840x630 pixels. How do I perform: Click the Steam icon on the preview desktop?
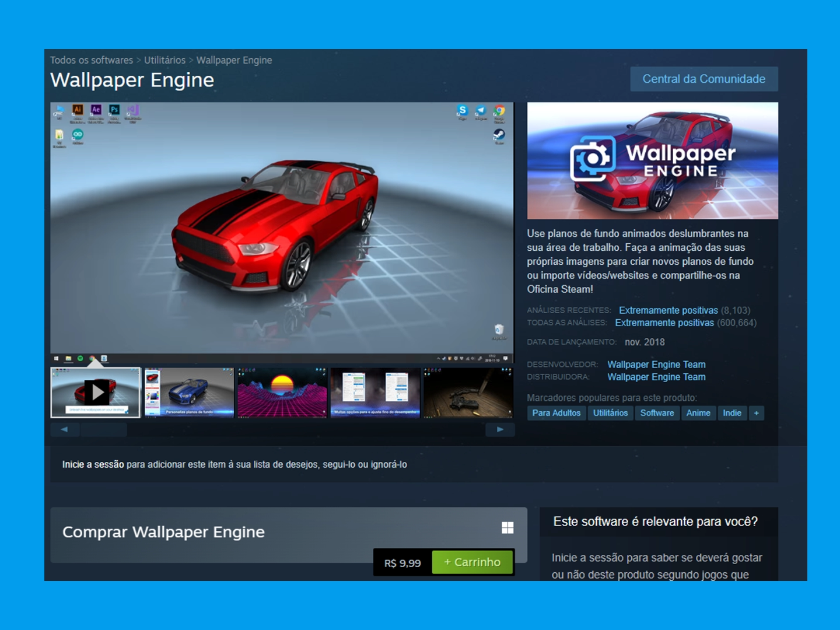499,135
